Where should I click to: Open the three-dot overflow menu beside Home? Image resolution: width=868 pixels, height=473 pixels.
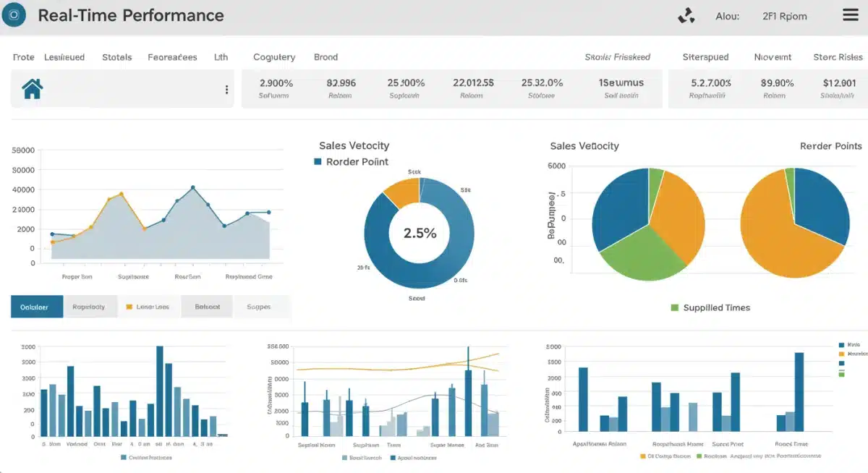[x=226, y=88]
